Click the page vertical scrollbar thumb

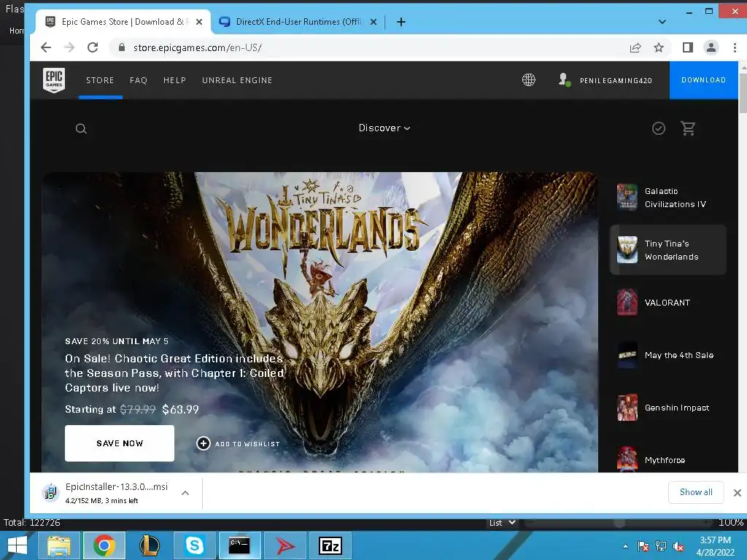pos(743,93)
